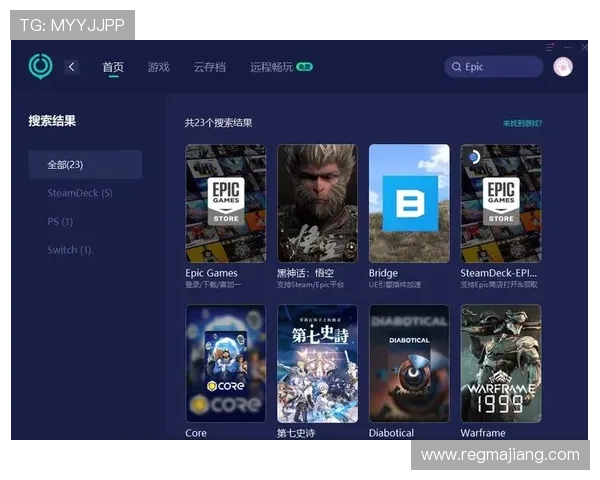Select the Bridge plugin card
The image size is (600, 480).
[x=409, y=203]
